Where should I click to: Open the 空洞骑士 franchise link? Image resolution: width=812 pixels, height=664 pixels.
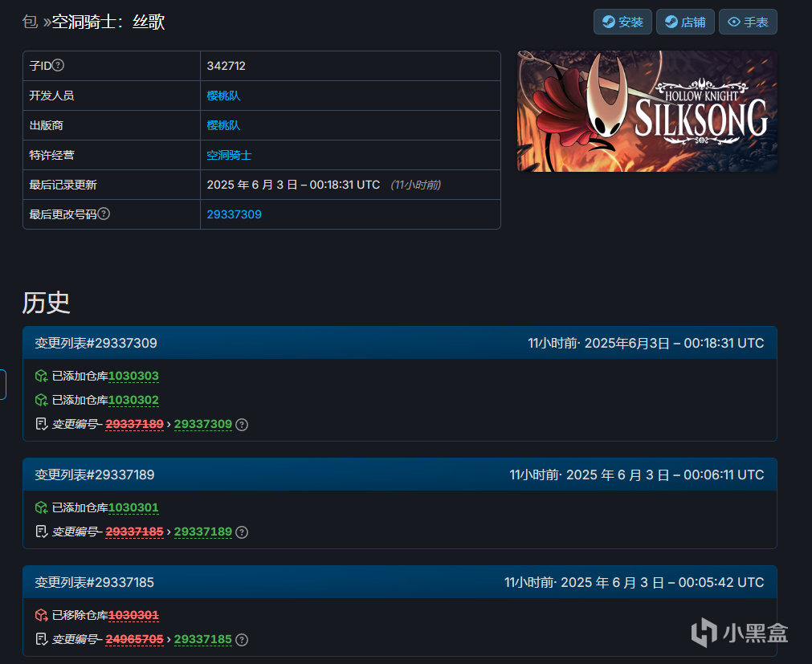coord(229,155)
